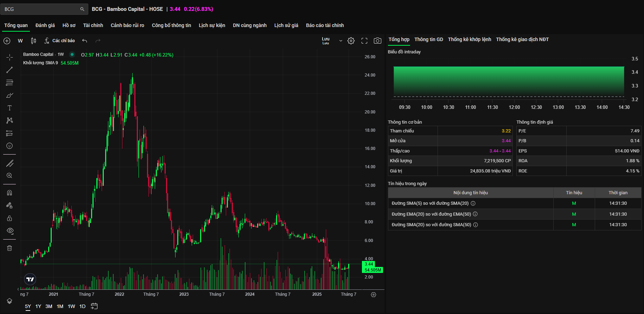Toggle stay in drawing mode
Image resolution: width=644 pixels, height=314 pixels.
coord(9,205)
